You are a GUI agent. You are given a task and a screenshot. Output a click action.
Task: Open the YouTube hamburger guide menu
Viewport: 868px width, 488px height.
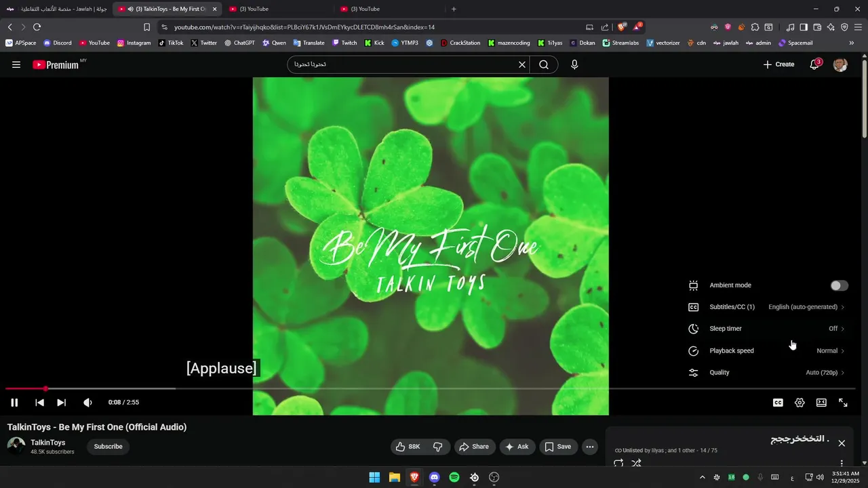[16, 64]
